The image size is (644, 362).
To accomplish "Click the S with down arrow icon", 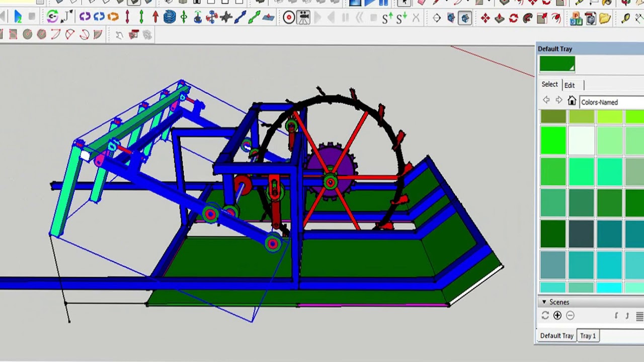I will click(x=401, y=19).
